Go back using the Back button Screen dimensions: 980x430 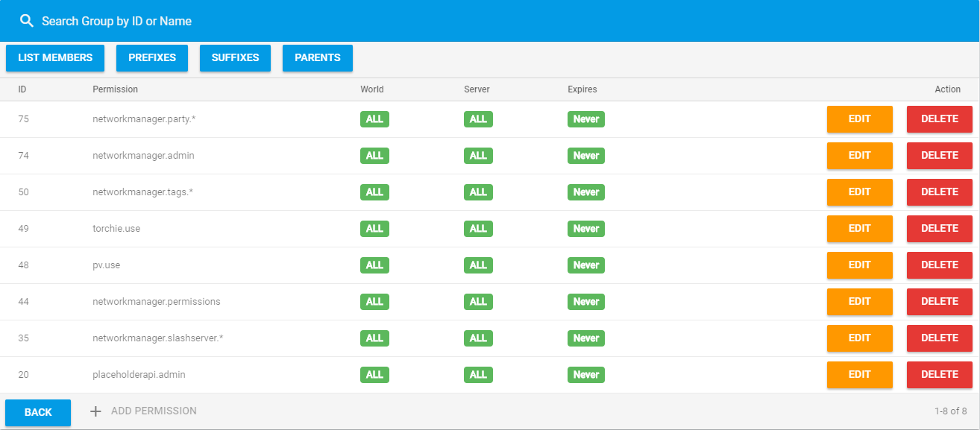(x=38, y=412)
